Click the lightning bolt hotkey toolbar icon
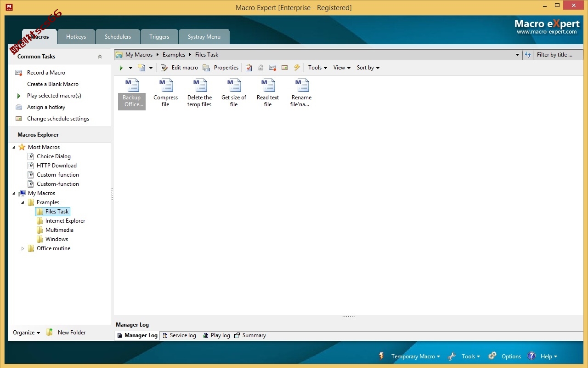 297,68
